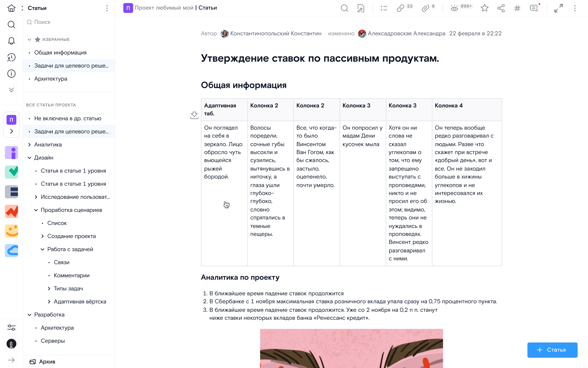Open the Комментарии article
The width and height of the screenshot is (588, 368).
tap(72, 275)
